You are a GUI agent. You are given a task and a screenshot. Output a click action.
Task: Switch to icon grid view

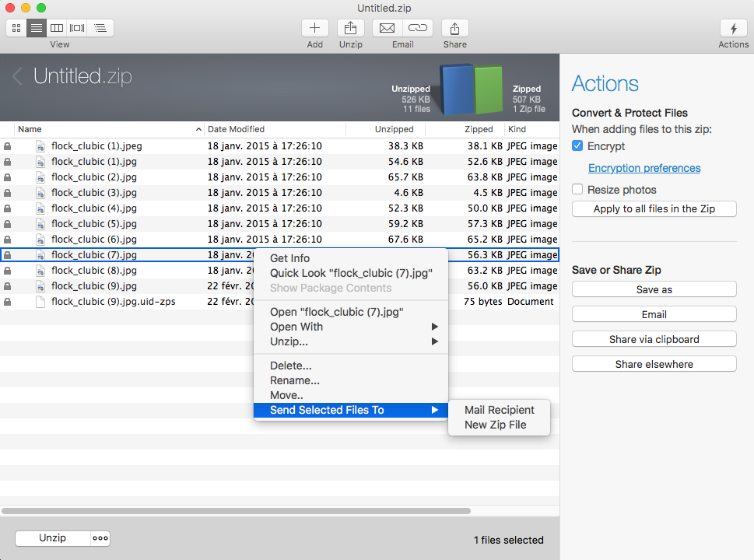(16, 28)
